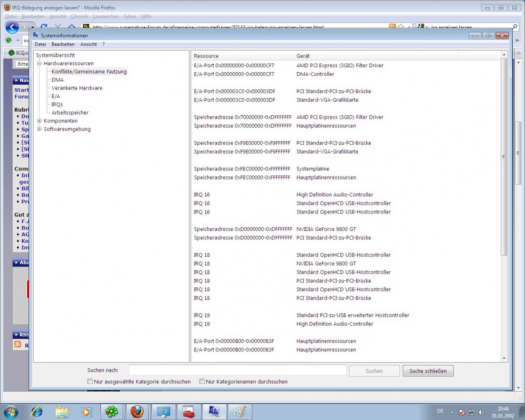525x420 pixels.
Task: Collapse the Hardwareressourcen tree node
Action: tap(39, 63)
